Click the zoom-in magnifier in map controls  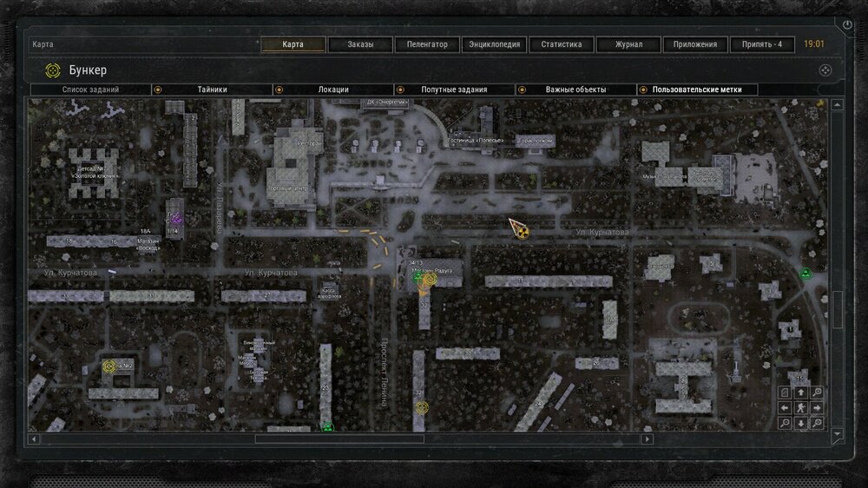coord(817,392)
